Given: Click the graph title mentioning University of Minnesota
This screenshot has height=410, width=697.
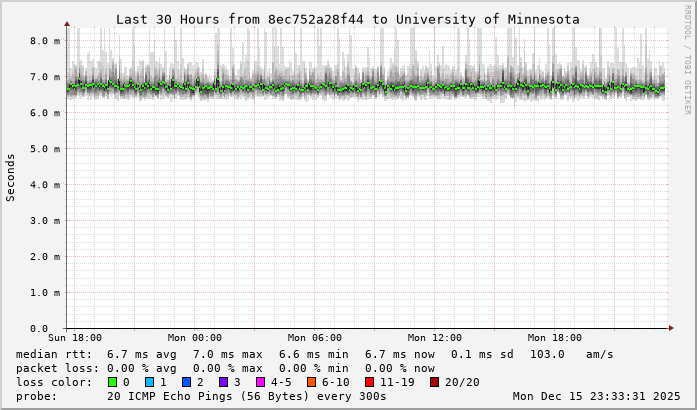Looking at the screenshot, I should 347,19.
